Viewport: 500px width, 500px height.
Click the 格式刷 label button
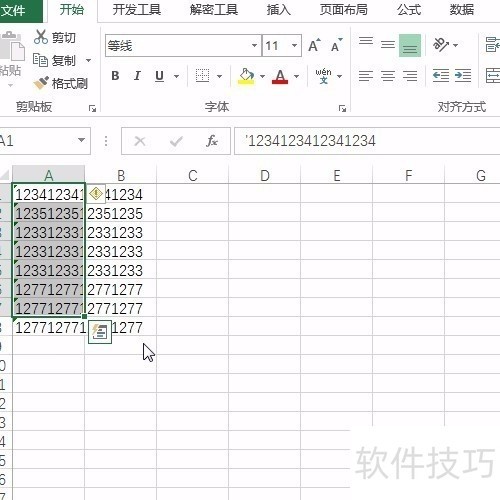(x=70, y=83)
